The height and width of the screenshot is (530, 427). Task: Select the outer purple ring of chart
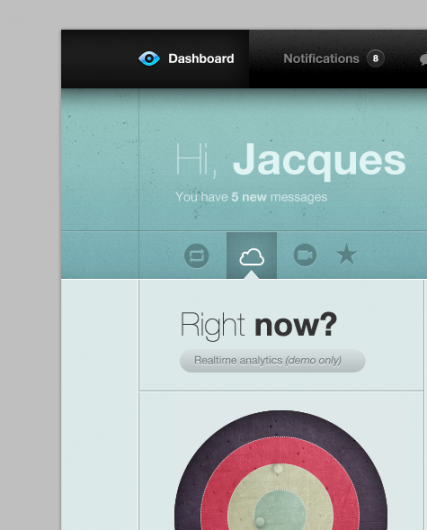281,423
